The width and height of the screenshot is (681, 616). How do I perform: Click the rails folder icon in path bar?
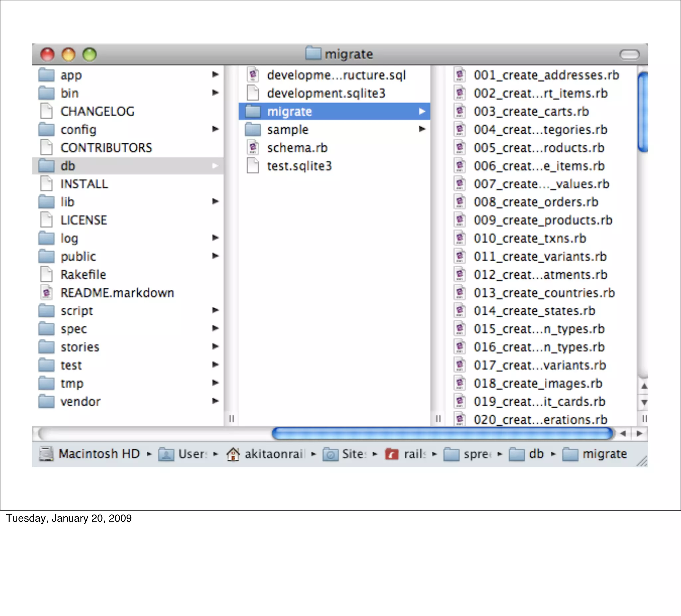[x=391, y=454]
